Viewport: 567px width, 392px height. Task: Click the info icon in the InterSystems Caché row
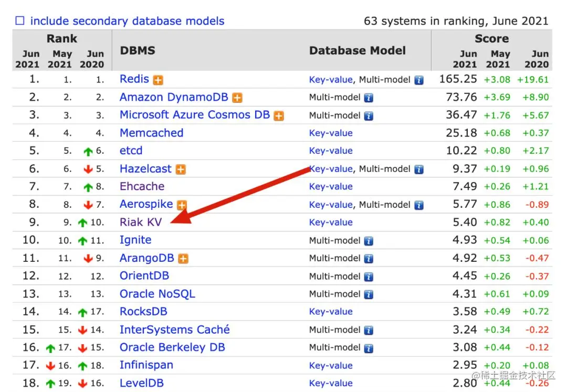(369, 330)
